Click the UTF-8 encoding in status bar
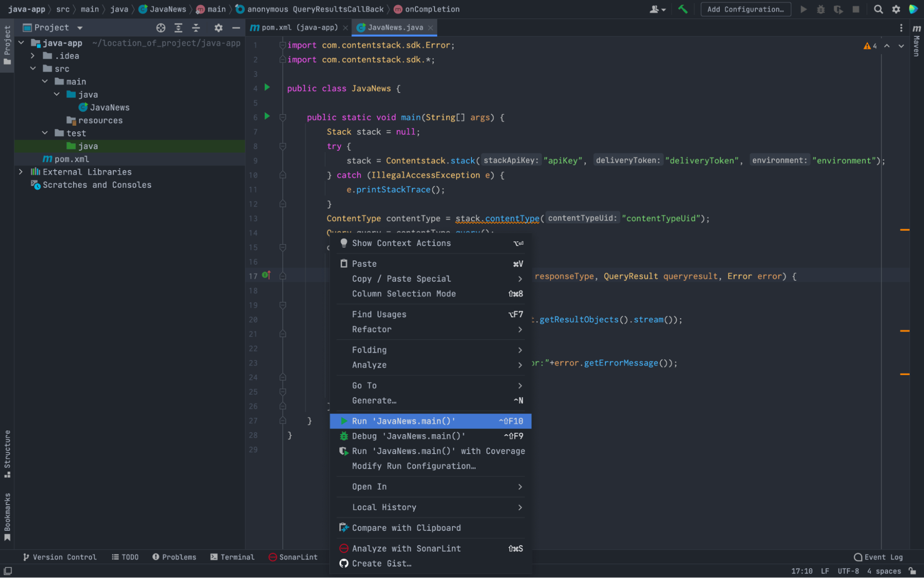This screenshot has height=578, width=924. 848,571
